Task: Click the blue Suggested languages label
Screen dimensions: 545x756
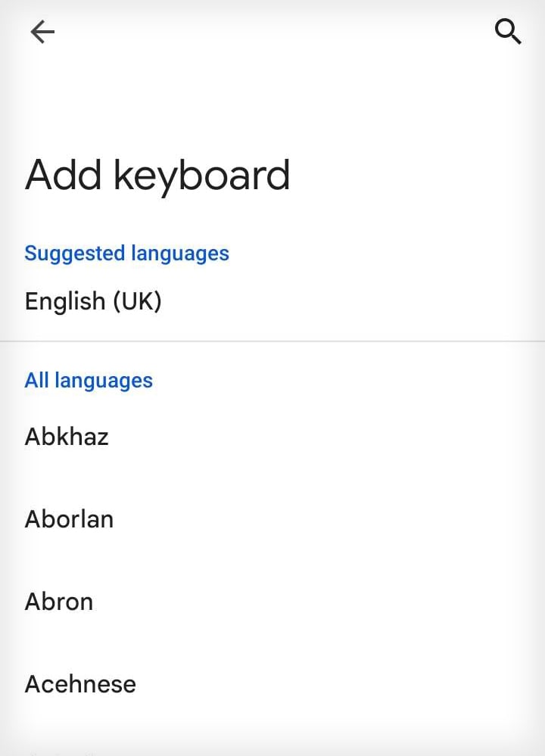Action: pyautogui.click(x=126, y=253)
